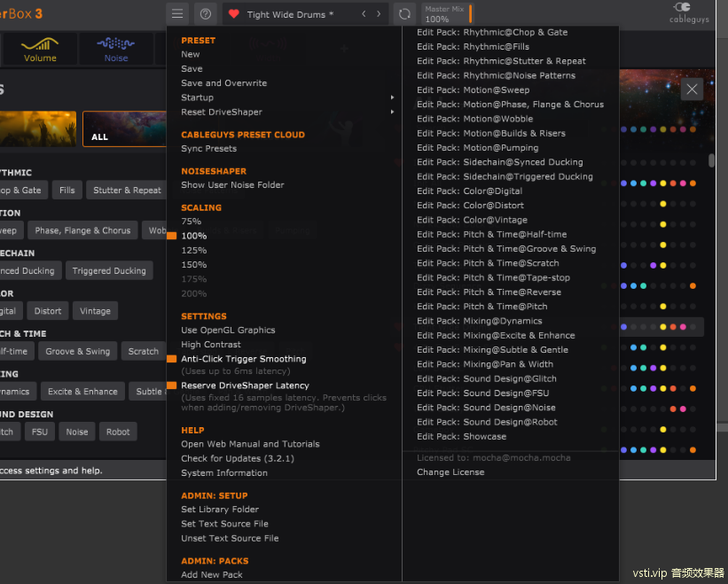Open System Information

coord(224,472)
